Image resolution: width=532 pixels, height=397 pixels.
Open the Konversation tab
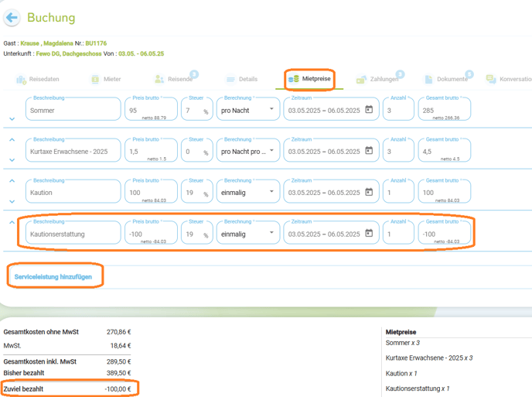tap(509, 79)
